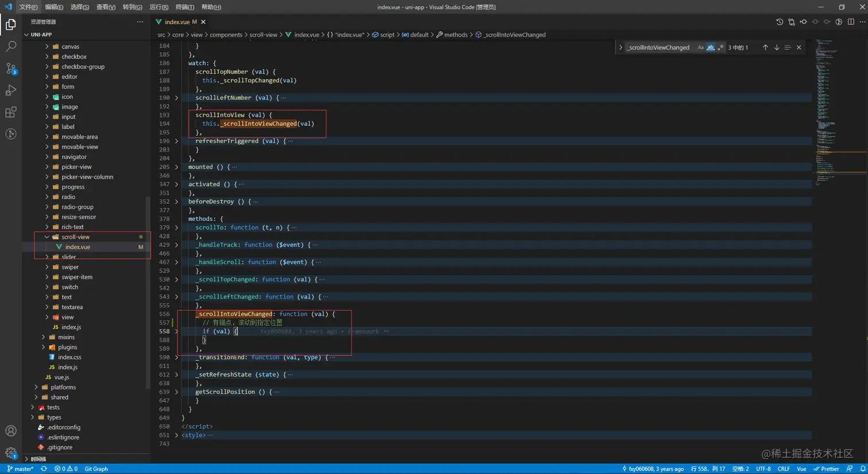Open the Explorer view in activity bar

10,24
